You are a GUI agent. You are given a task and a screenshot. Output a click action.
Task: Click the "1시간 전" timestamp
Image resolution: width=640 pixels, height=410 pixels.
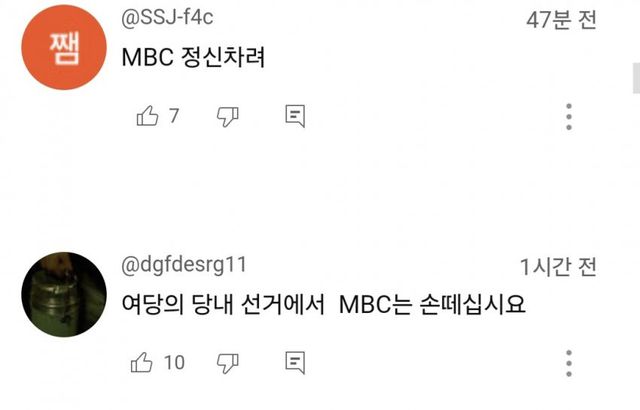[558, 267]
